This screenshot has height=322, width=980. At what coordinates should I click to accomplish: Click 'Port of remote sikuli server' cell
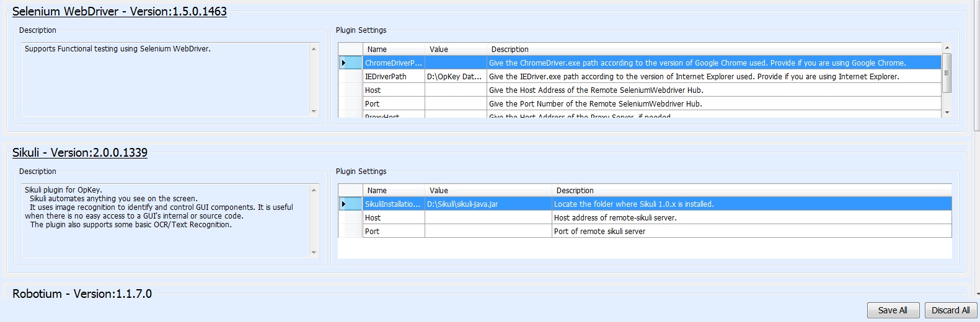click(x=752, y=231)
